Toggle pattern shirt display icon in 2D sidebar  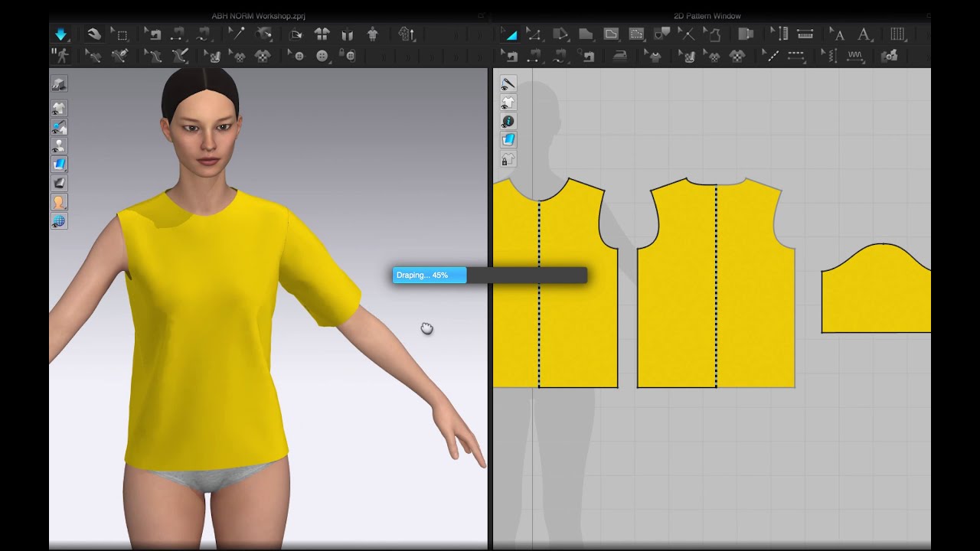(x=508, y=103)
